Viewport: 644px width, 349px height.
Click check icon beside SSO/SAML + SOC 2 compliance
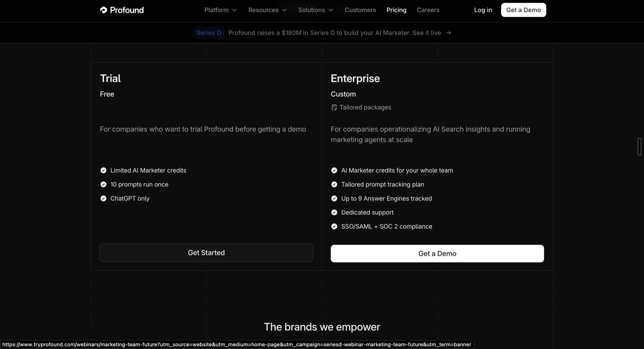[x=334, y=226]
